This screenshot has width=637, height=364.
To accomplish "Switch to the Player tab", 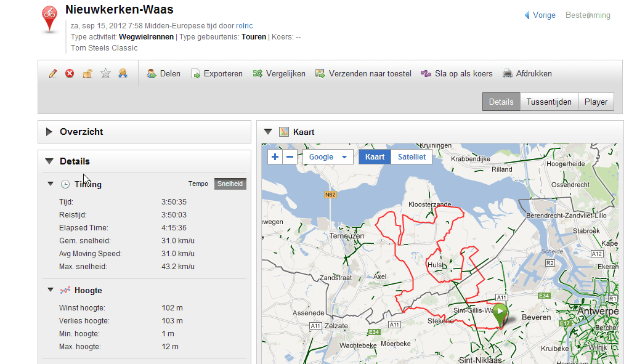I will tap(596, 102).
